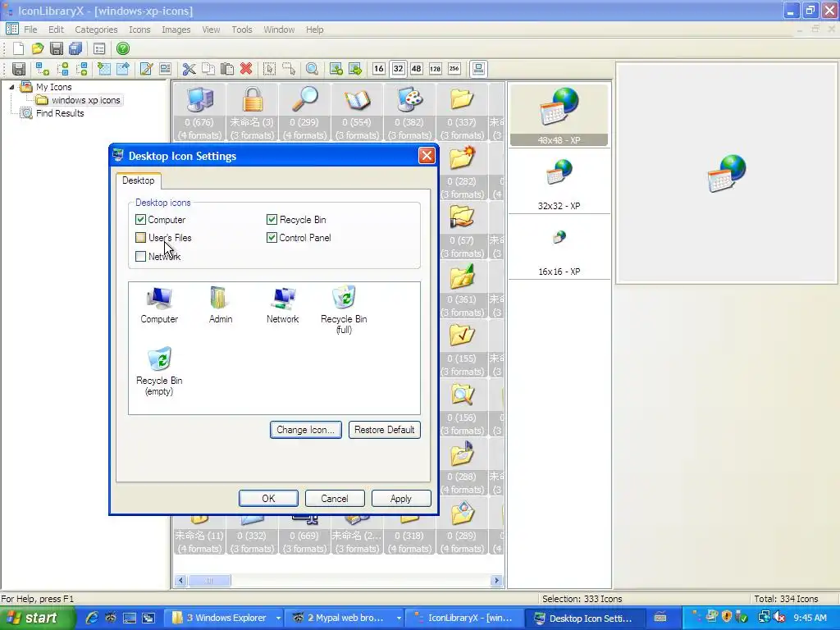Open the Windows start button
The height and width of the screenshot is (630, 840).
pos(36,619)
